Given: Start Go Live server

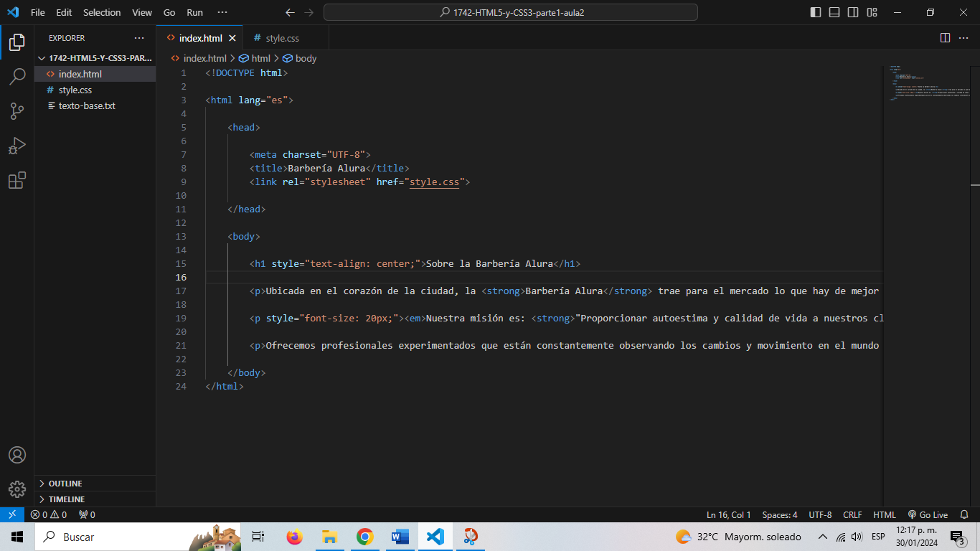Looking at the screenshot, I should point(928,514).
